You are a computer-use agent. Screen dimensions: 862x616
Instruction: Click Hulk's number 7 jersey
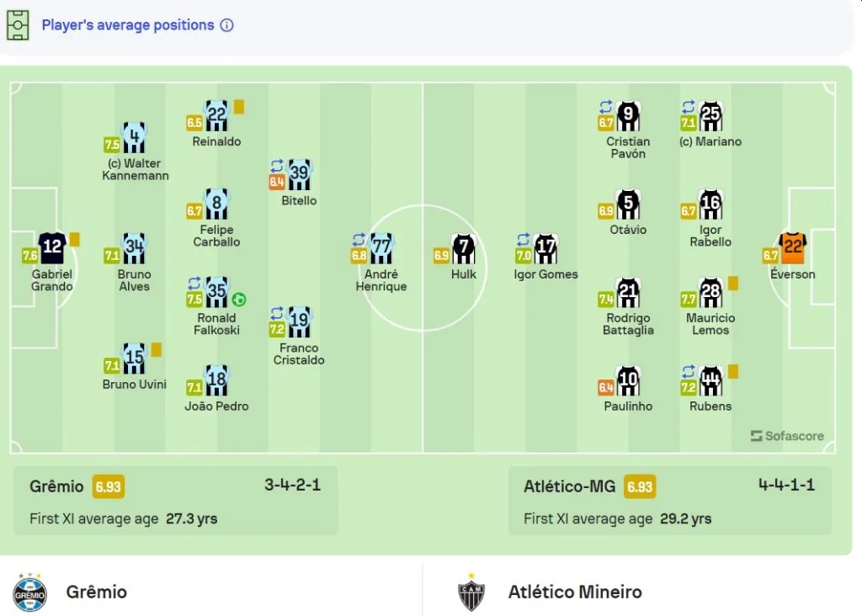point(463,247)
